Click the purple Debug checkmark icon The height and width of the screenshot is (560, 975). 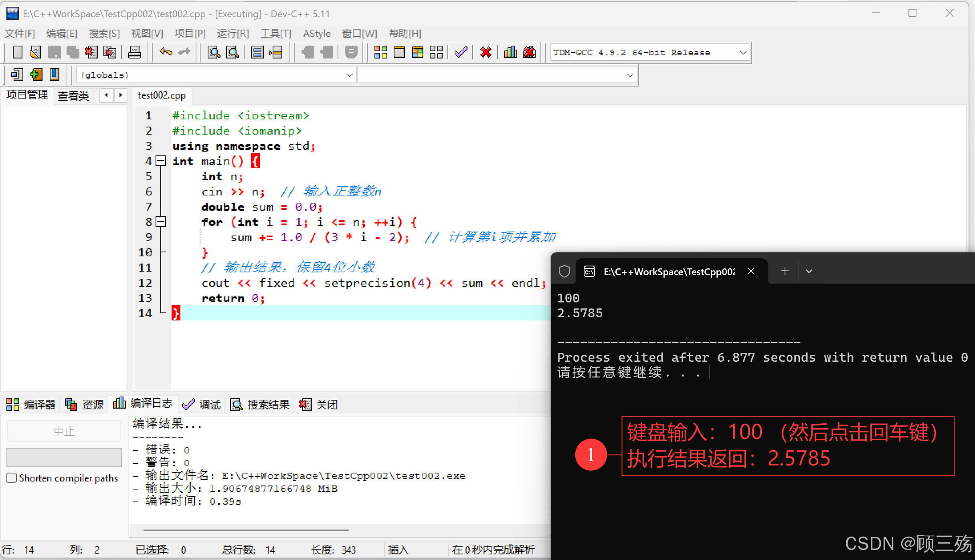coord(461,52)
